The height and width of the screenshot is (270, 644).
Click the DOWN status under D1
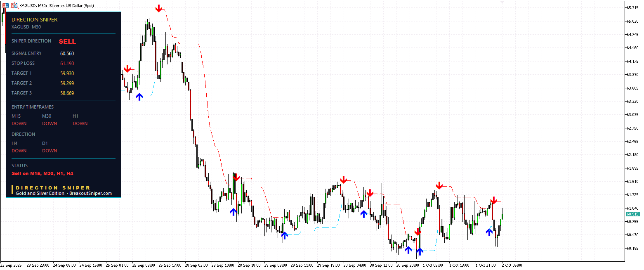50,151
